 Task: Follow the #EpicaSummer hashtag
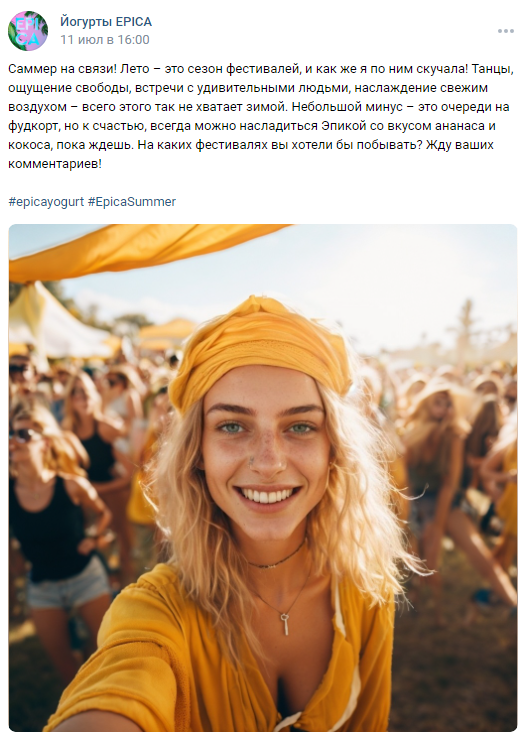click(x=132, y=202)
